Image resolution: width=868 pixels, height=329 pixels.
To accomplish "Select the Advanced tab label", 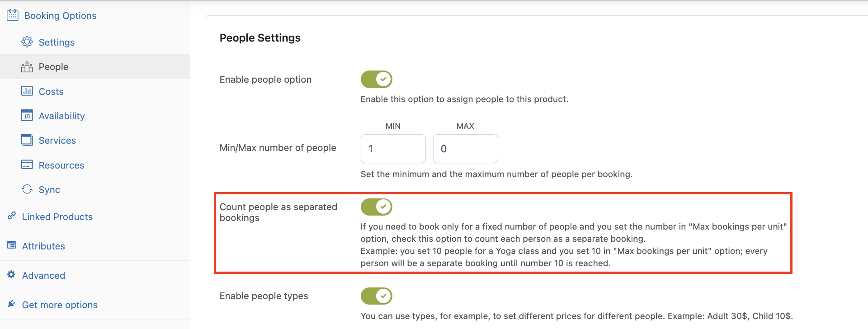I will tap(43, 275).
